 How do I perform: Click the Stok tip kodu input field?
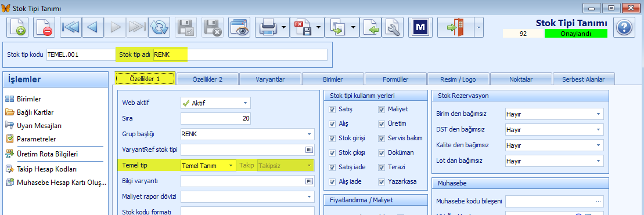(x=81, y=54)
